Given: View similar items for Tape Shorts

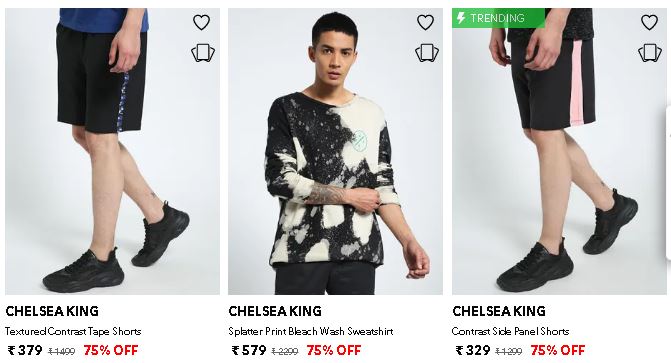Looking at the screenshot, I should pos(203,53).
